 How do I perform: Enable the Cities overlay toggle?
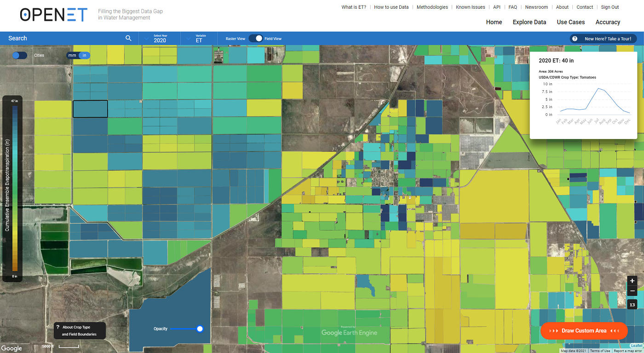(x=19, y=55)
